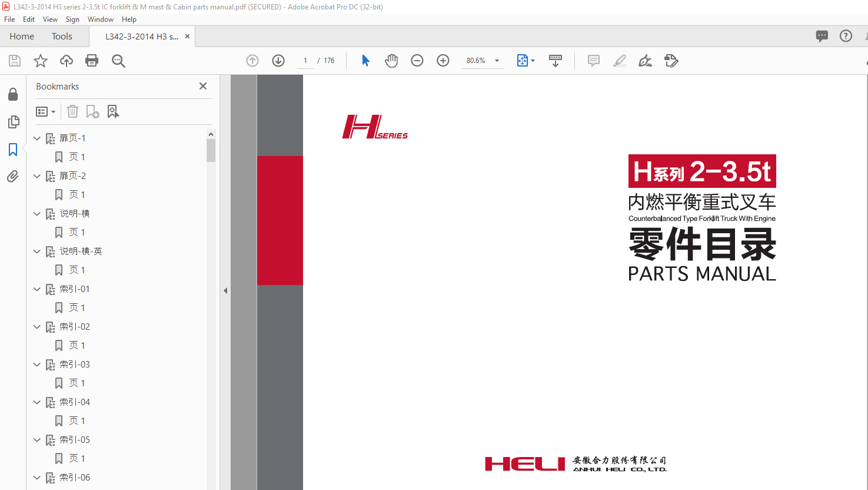Print the document
Viewport: 868px width, 490px height.
[x=92, y=61]
